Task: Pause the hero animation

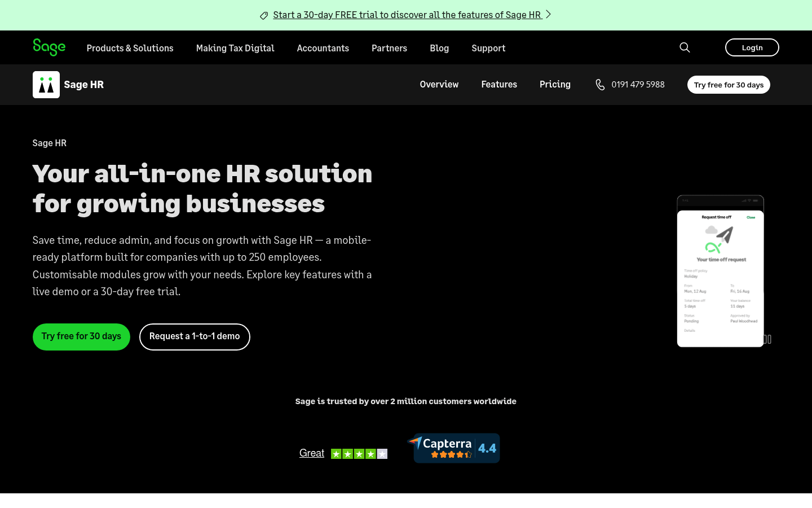Action: (x=767, y=339)
